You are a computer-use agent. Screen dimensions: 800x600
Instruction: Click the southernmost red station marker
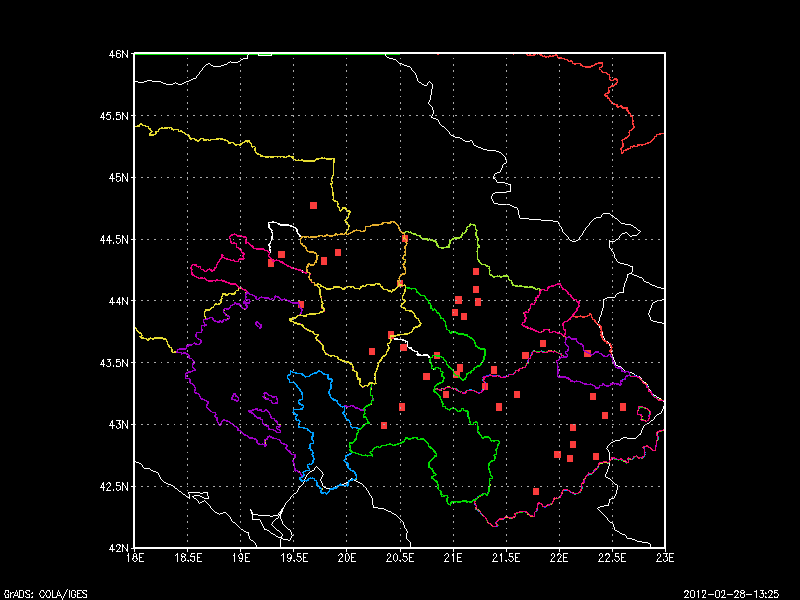(x=536, y=491)
